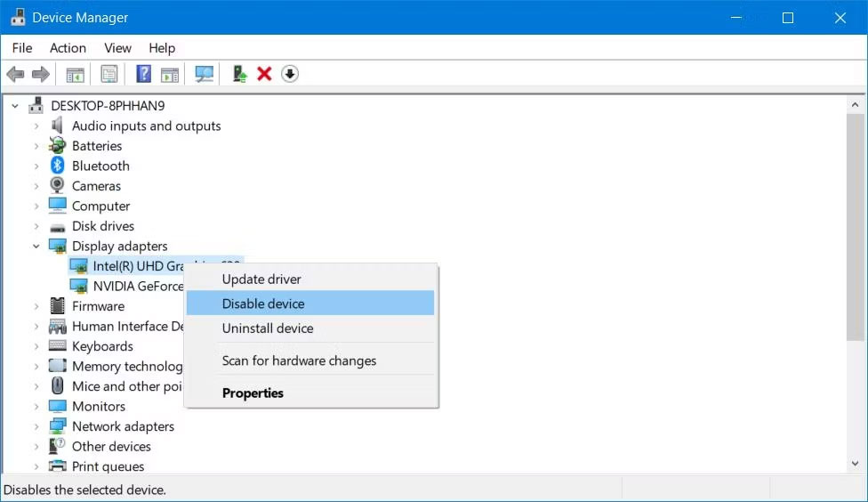The width and height of the screenshot is (868, 502).
Task: Click the Network adapters icon
Action: coord(57,426)
